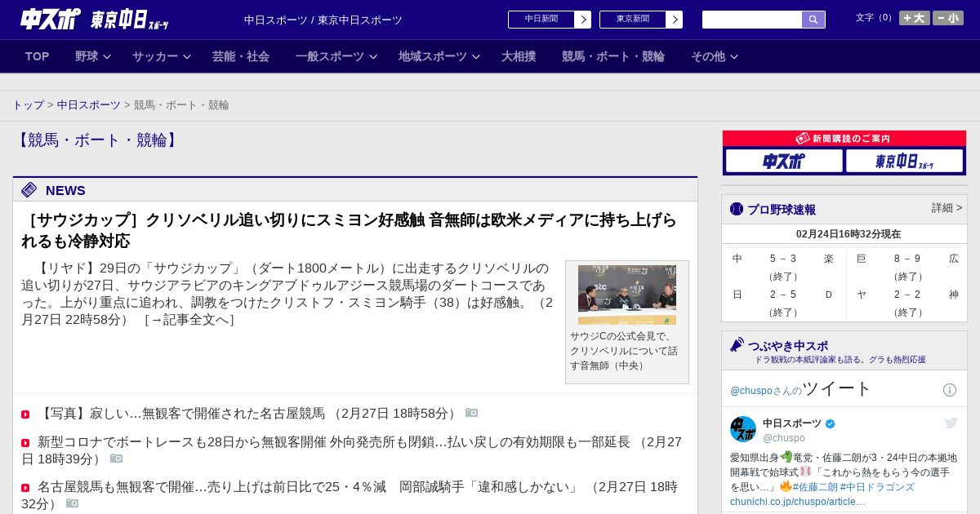Open the つぶやき中スポ heading
Image resolution: width=980 pixels, height=514 pixels.
coord(788,346)
